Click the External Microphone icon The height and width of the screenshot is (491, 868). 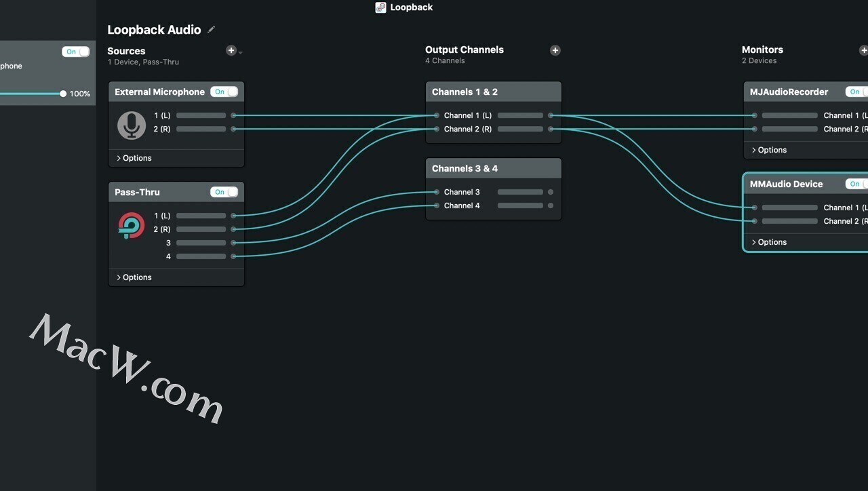[x=132, y=125]
